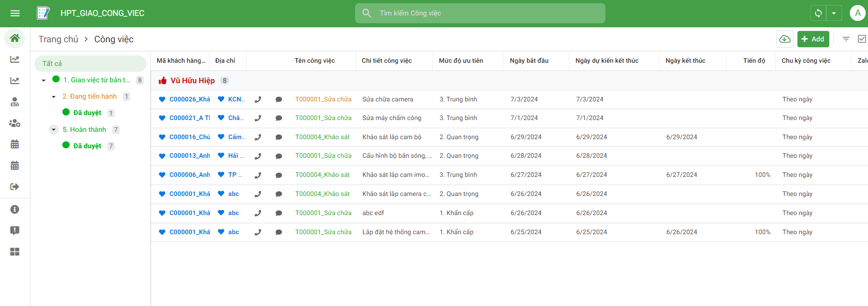Viewport: 868px width, 306px height.
Task: Open dropdown arrow next to sync button
Action: [834, 13]
